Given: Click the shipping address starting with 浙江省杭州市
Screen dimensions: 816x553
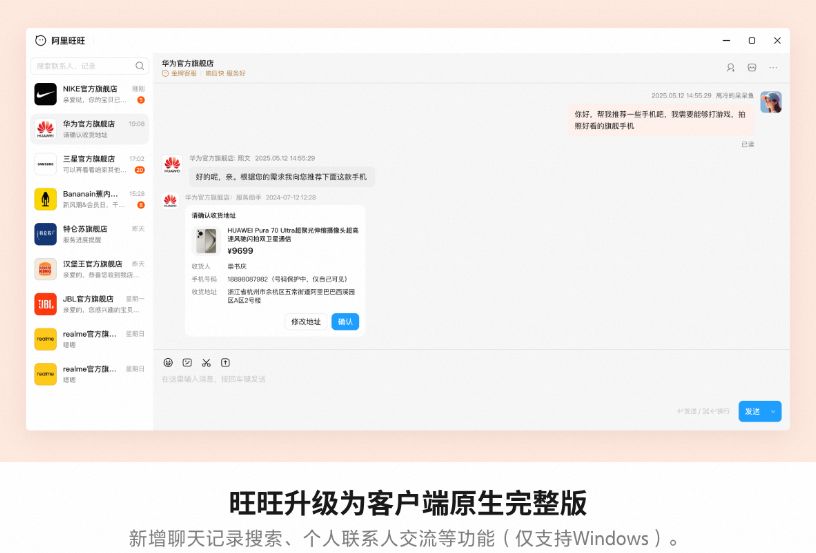Looking at the screenshot, I should pyautogui.click(x=291, y=296).
